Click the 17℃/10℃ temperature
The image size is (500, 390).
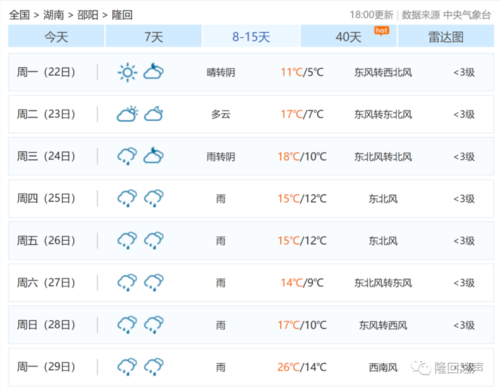tap(302, 325)
